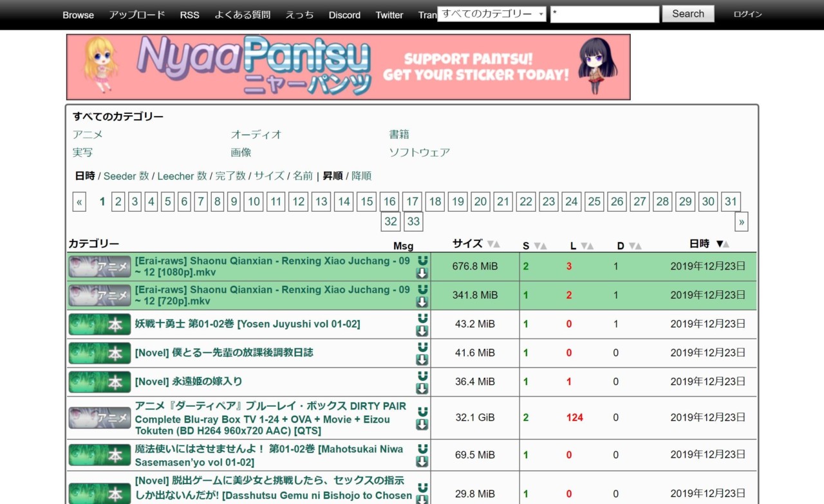This screenshot has width=824, height=504.
Task: Click anime category badge of Shaonu Qianxian 1080p row
Action: point(100,266)
